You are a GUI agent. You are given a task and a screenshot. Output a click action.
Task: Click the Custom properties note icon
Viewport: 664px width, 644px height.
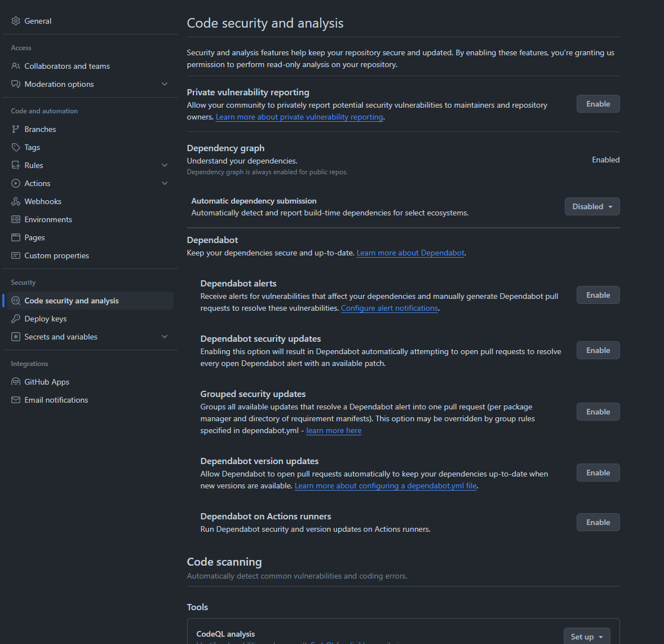(16, 255)
